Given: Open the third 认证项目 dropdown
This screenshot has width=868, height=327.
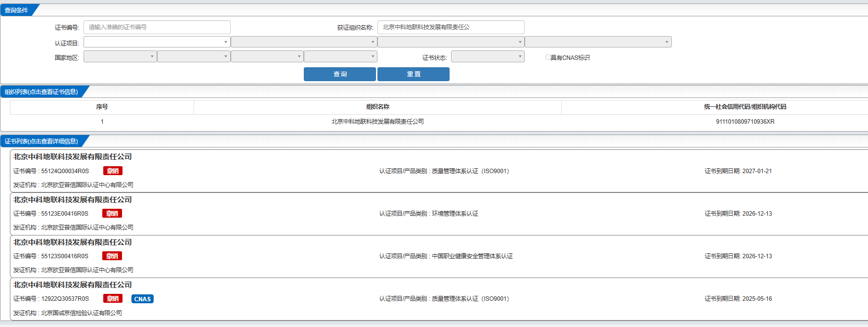Looking at the screenshot, I should 451,42.
